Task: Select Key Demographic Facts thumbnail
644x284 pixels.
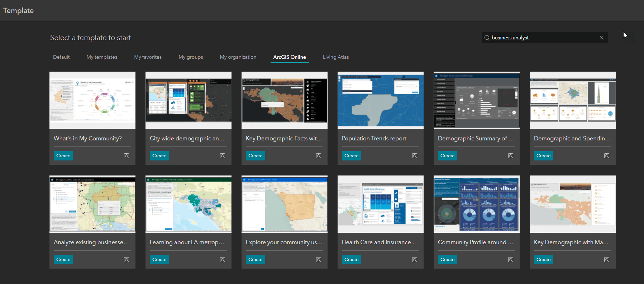Action: tap(285, 100)
